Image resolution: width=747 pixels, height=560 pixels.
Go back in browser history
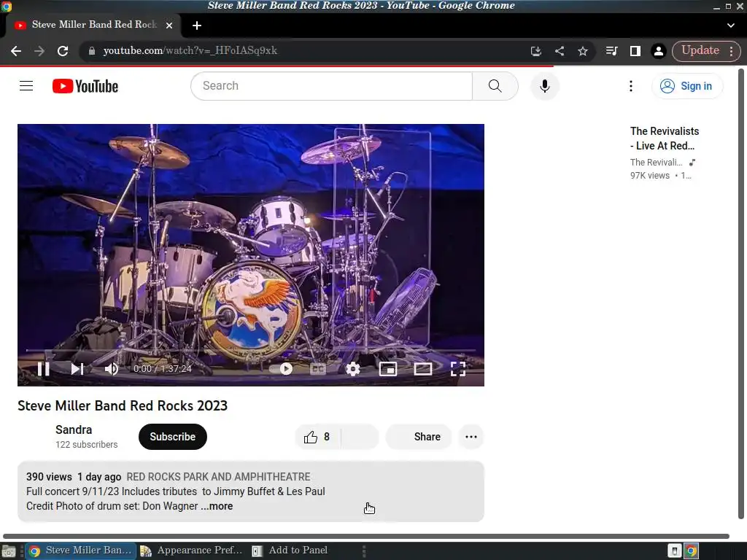click(x=16, y=51)
